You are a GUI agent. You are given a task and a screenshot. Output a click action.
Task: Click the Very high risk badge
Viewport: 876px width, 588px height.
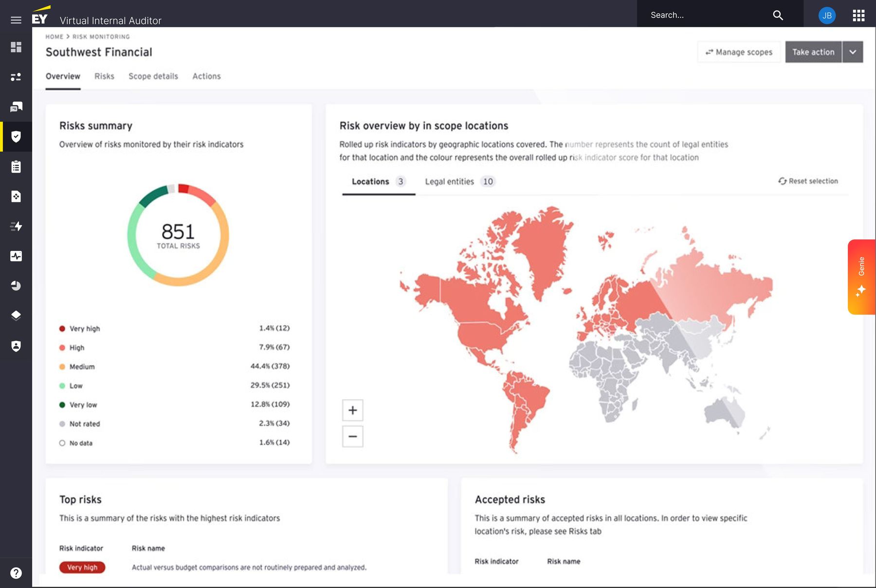pos(82,567)
